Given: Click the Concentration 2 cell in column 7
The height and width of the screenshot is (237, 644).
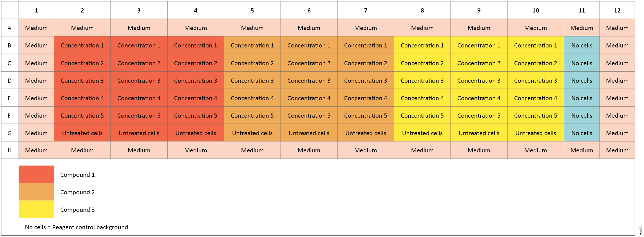Looking at the screenshot, I should tap(365, 63).
